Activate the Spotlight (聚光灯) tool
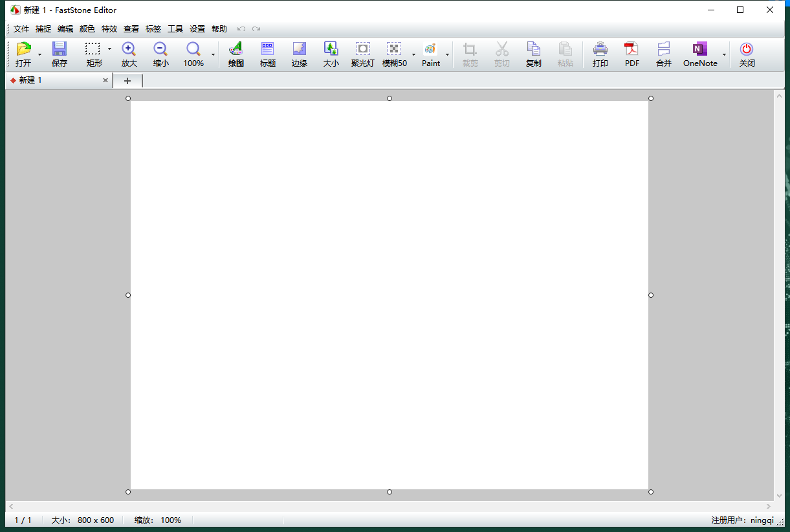The height and width of the screenshot is (532, 790). click(x=363, y=54)
